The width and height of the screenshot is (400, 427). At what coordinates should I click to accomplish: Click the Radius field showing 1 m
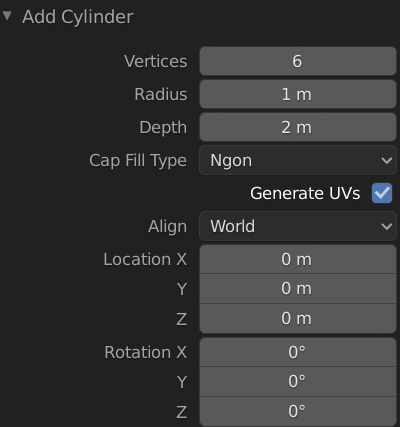click(x=298, y=94)
